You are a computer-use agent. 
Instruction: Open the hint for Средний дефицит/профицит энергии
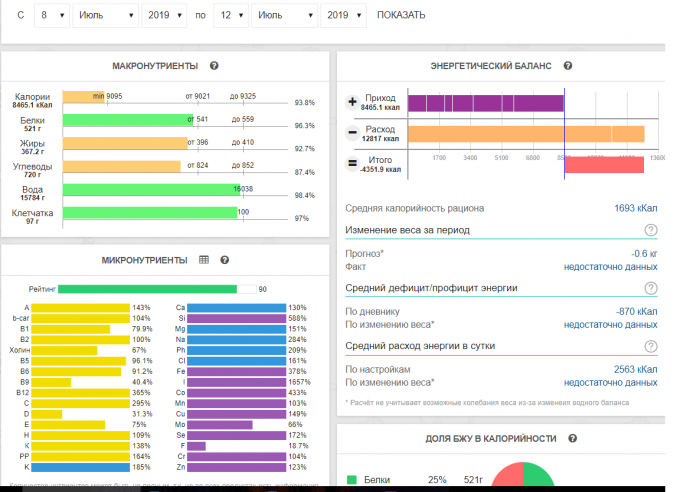651,288
